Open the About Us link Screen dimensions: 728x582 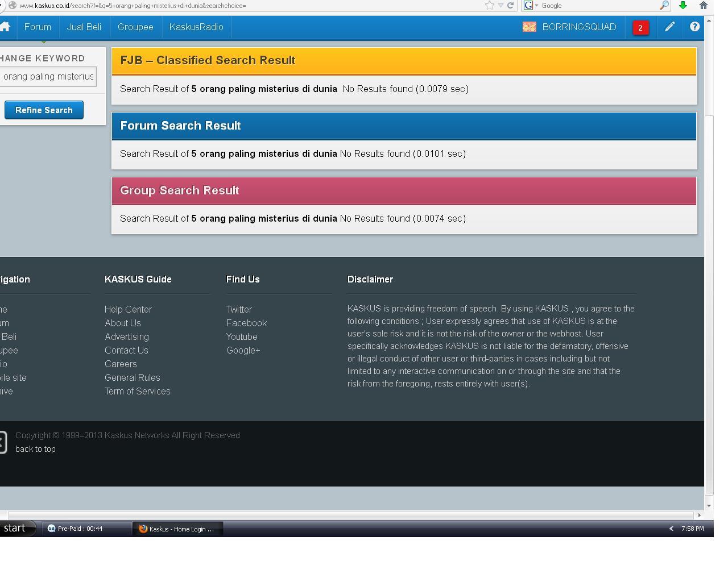122,323
